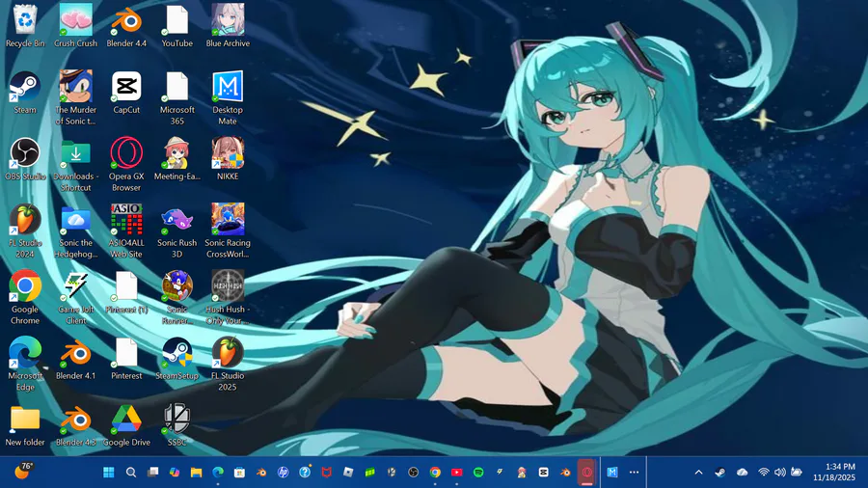Image resolution: width=868 pixels, height=488 pixels.
Task: Open Microsoft Store from the taskbar
Action: (239, 472)
